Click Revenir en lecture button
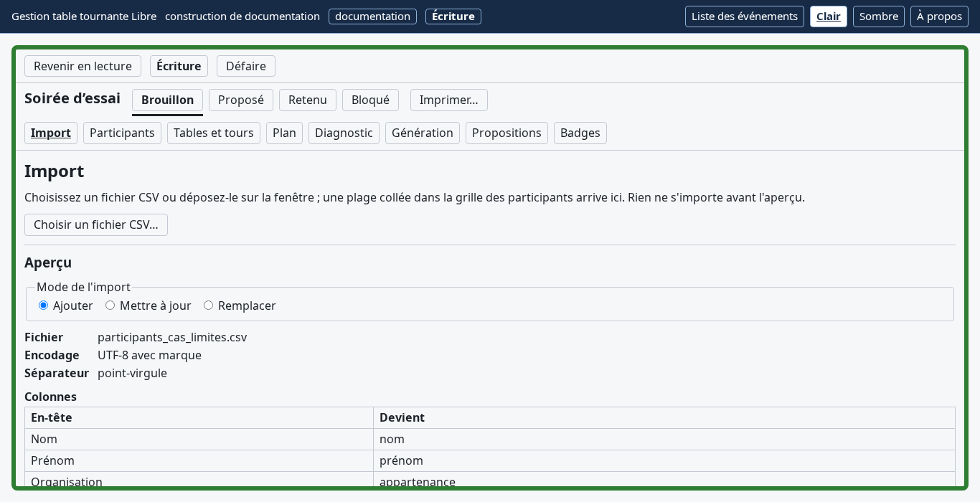The height and width of the screenshot is (502, 980). pyautogui.click(x=83, y=66)
